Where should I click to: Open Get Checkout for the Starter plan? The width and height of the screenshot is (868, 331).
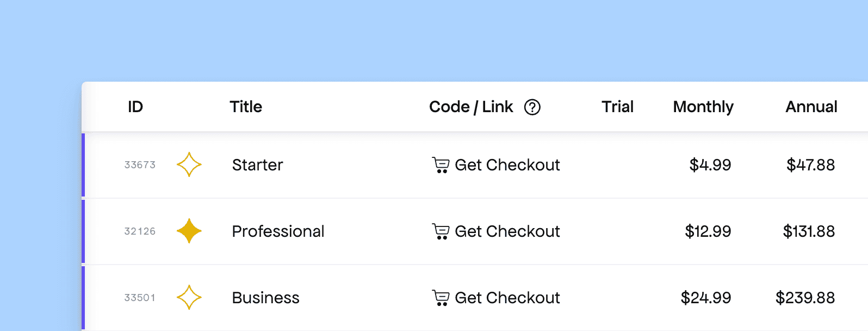(507, 165)
